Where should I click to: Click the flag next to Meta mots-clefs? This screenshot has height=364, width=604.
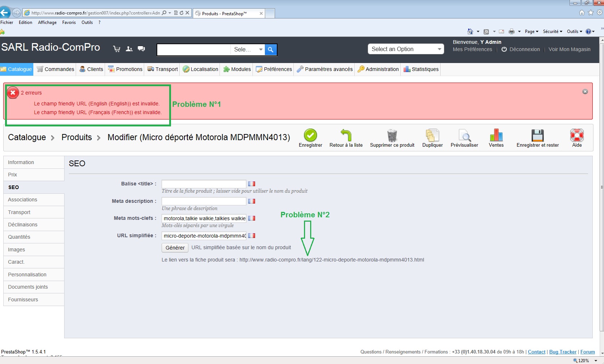[x=251, y=218]
